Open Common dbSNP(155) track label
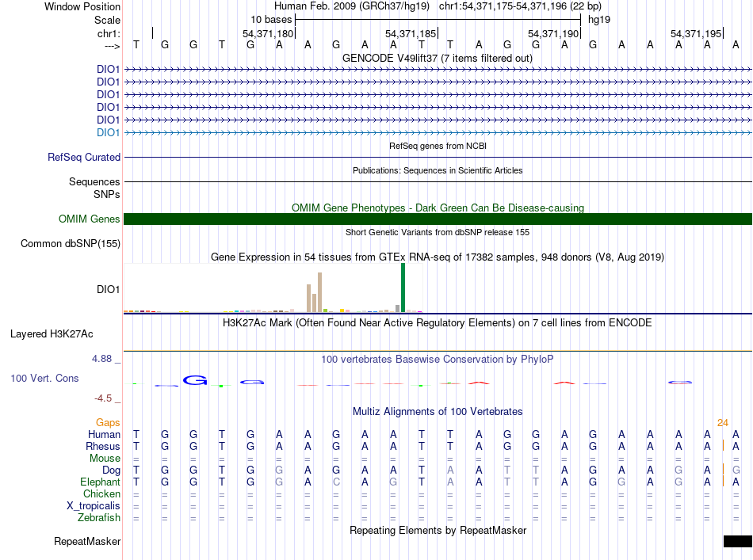Image resolution: width=753 pixels, height=560 pixels. 71,244
